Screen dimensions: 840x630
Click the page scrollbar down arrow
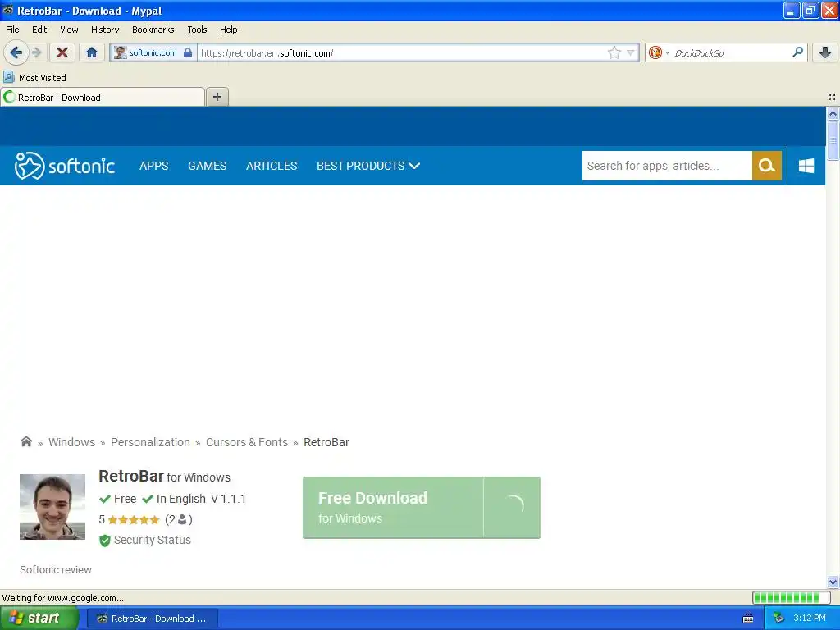tap(833, 582)
